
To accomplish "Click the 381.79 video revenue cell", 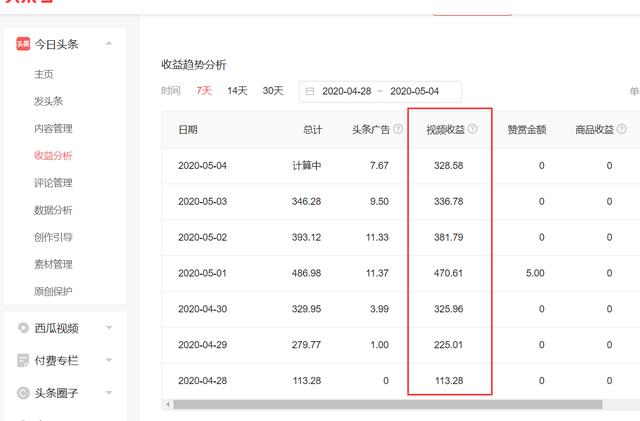I will 449,237.
